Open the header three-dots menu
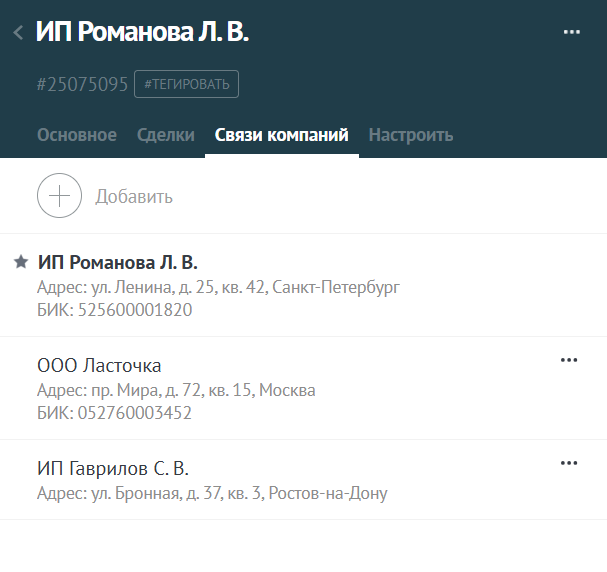Image resolution: width=607 pixels, height=572 pixels. [571, 32]
